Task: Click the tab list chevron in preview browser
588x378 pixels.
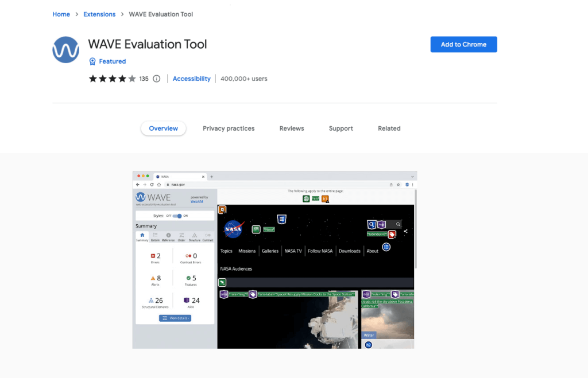Action: (x=412, y=177)
